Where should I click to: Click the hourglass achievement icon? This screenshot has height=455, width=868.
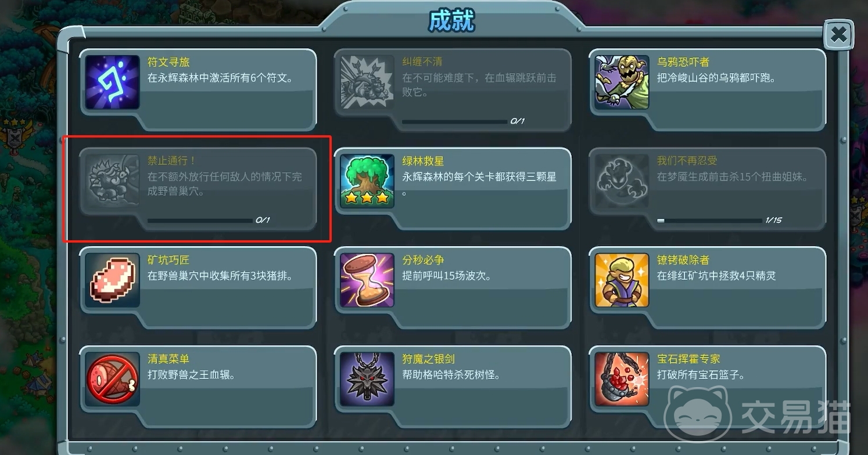(367, 280)
